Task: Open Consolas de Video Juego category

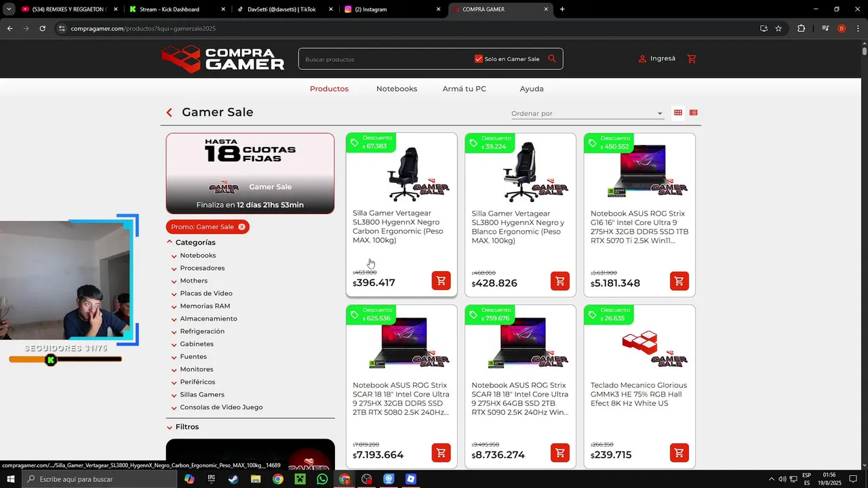Action: (221, 407)
